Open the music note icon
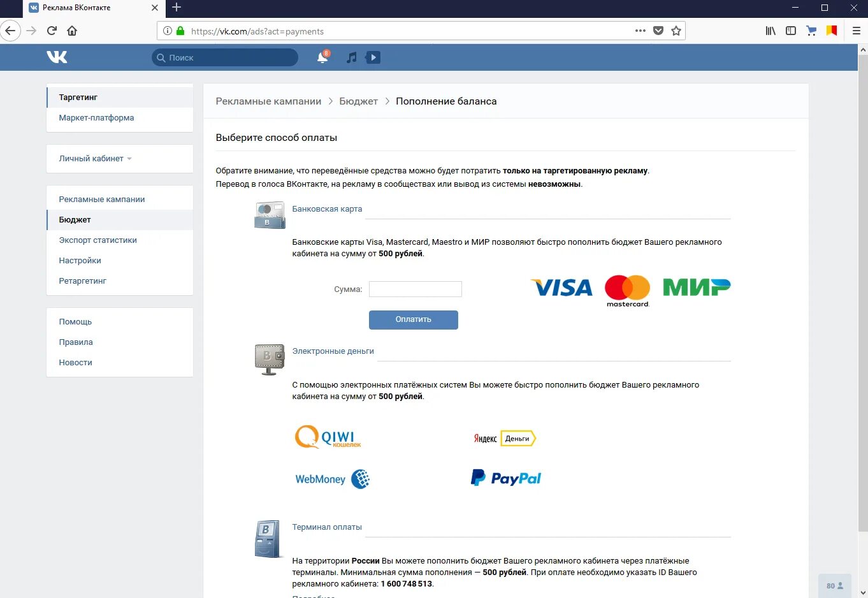The width and height of the screenshot is (868, 598). click(351, 57)
